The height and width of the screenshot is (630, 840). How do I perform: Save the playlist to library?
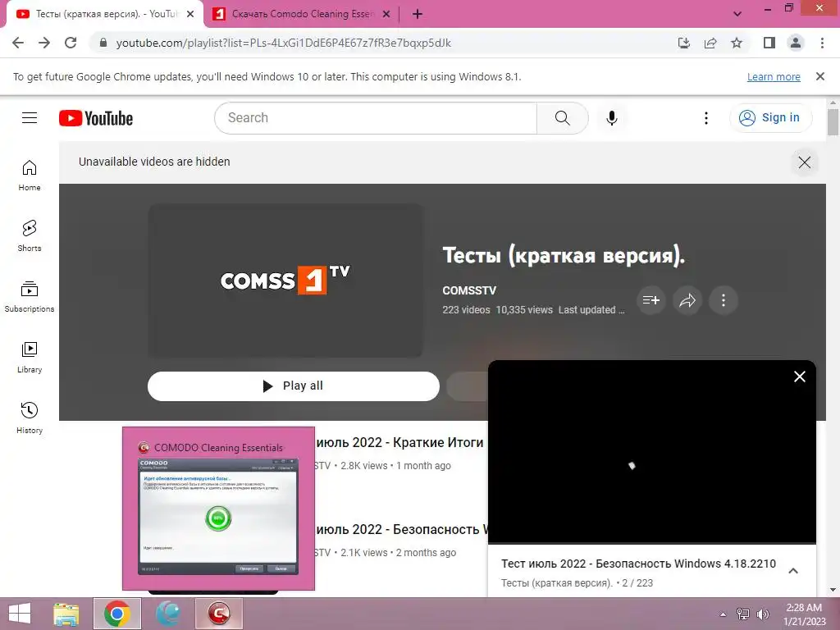click(651, 300)
